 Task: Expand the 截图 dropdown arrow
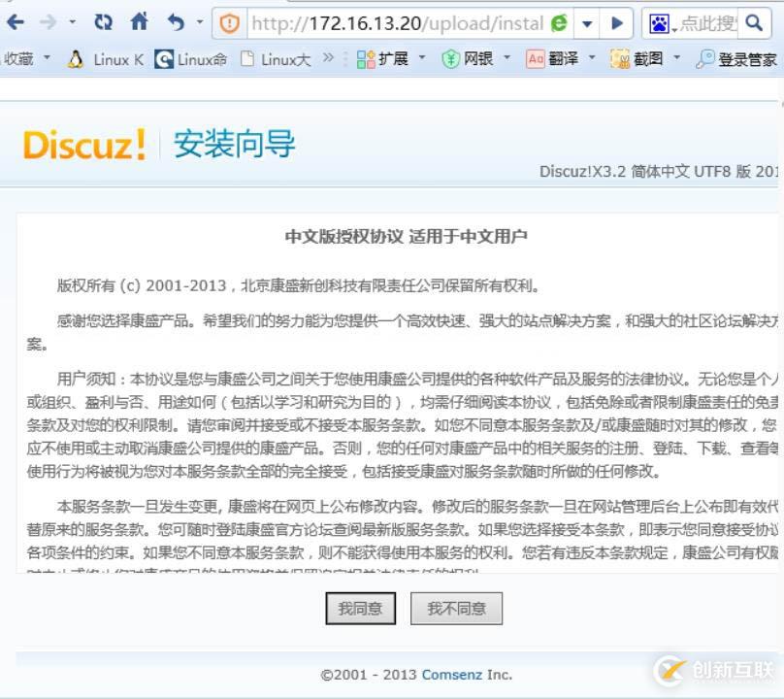point(676,58)
